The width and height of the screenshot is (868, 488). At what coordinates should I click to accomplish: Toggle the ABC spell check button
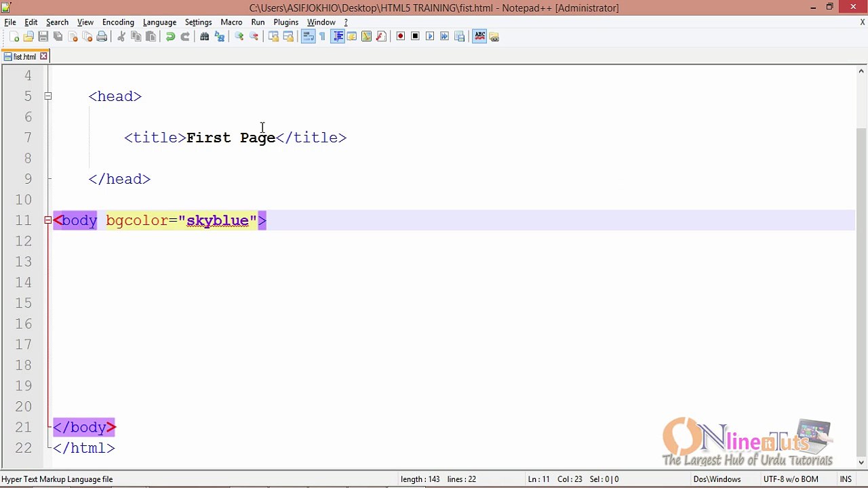click(x=479, y=37)
